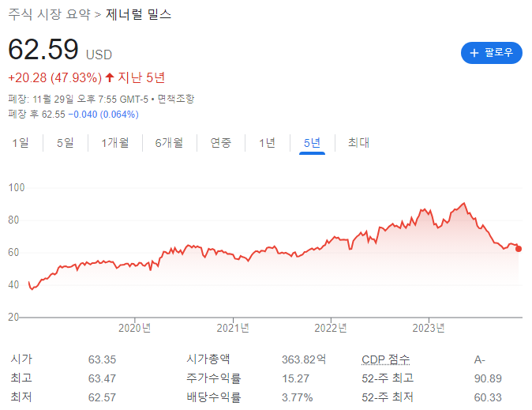This screenshot has width=532, height=410.
Task: Click the 배당수익률 value 3.77%
Action: coord(298,397)
